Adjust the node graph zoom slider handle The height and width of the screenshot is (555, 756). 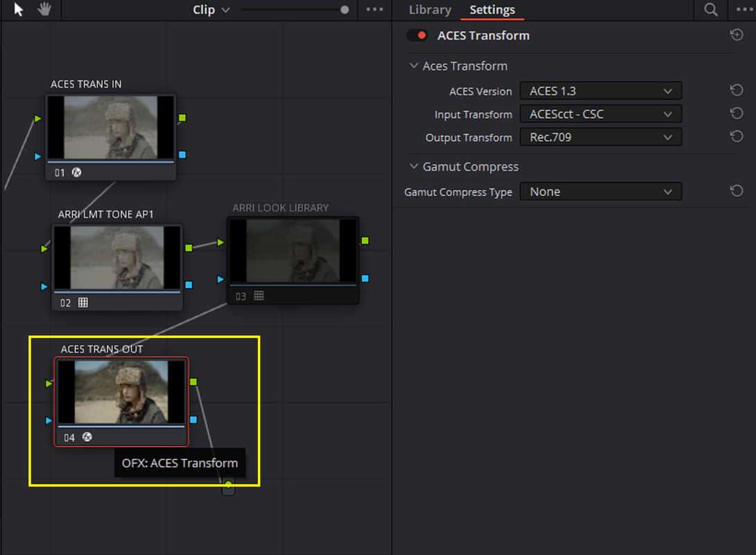click(344, 10)
